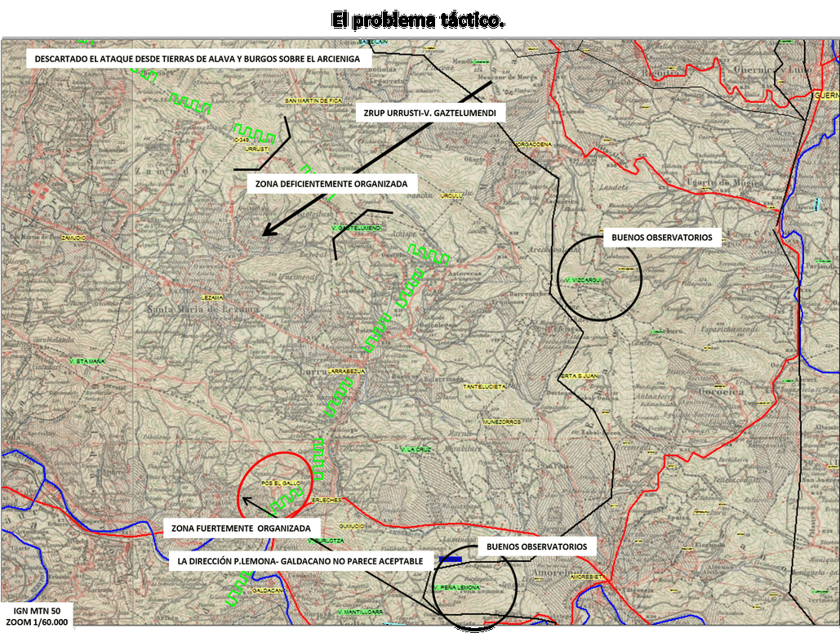Click the yellow "TANTELUCIETA" place label

[x=484, y=386]
